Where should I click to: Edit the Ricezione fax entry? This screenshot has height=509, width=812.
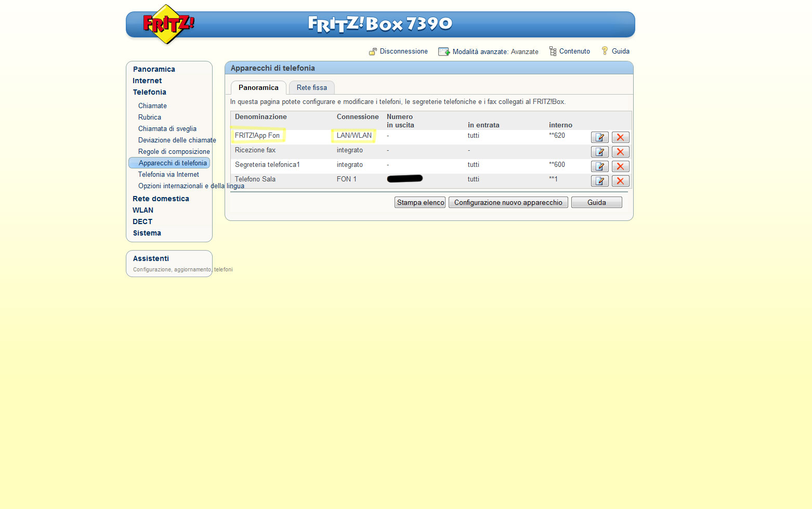(599, 152)
